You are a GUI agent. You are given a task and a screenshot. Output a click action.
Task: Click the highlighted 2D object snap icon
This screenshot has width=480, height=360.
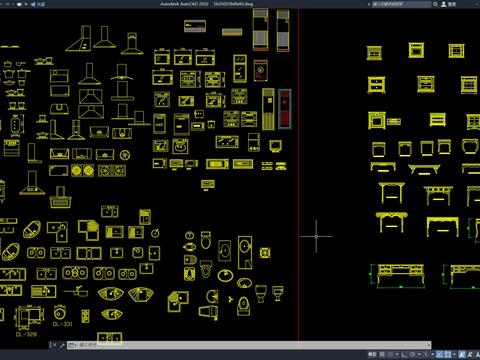448,354
